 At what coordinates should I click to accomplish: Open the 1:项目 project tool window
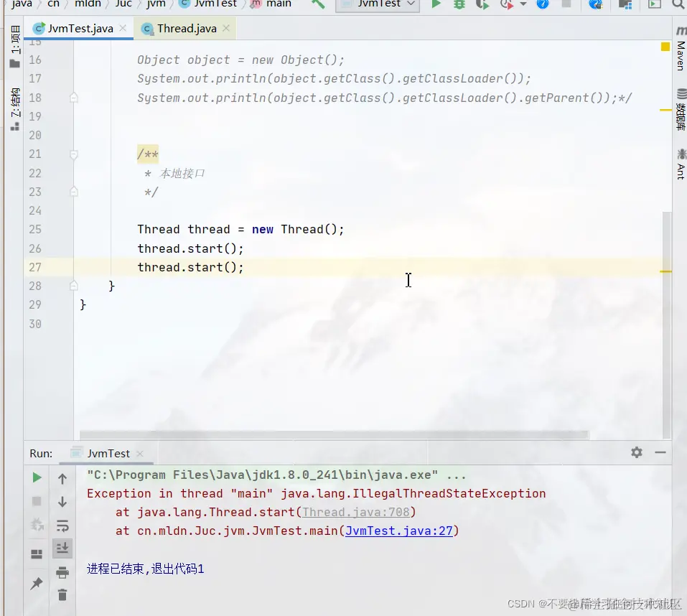(x=15, y=46)
